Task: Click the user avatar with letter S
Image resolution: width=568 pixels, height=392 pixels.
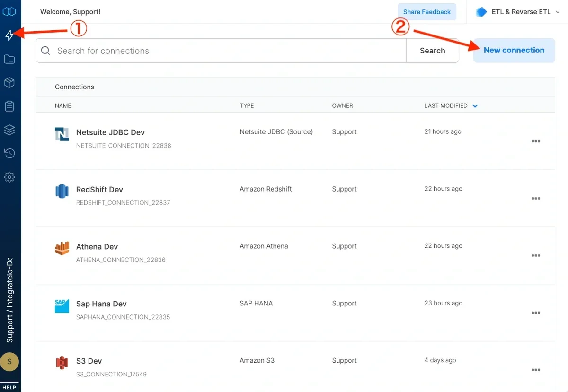Action: [x=9, y=362]
